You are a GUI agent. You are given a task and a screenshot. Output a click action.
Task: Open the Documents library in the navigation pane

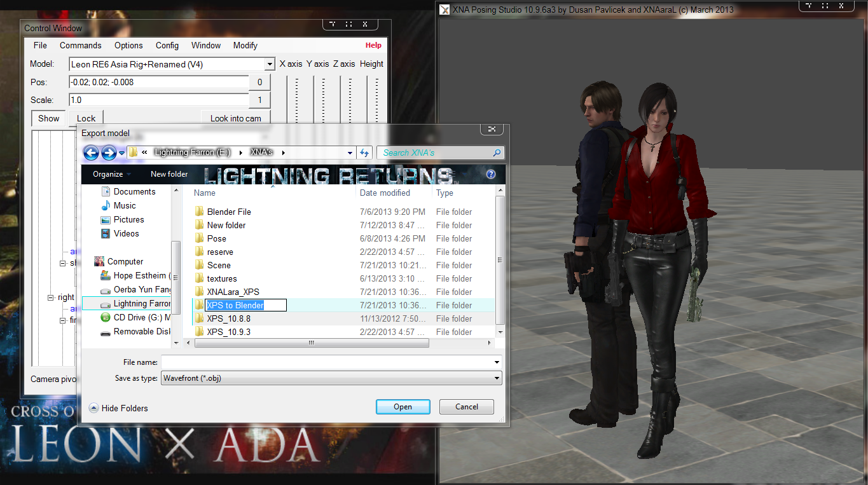pos(128,191)
